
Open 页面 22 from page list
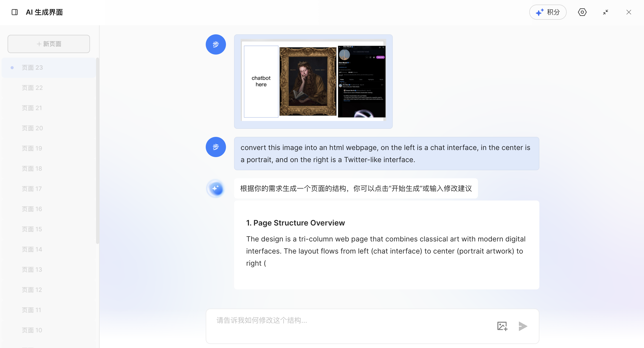32,88
